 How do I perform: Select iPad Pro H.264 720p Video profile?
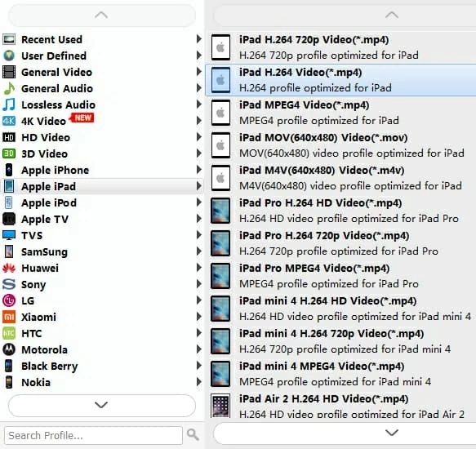click(x=340, y=243)
